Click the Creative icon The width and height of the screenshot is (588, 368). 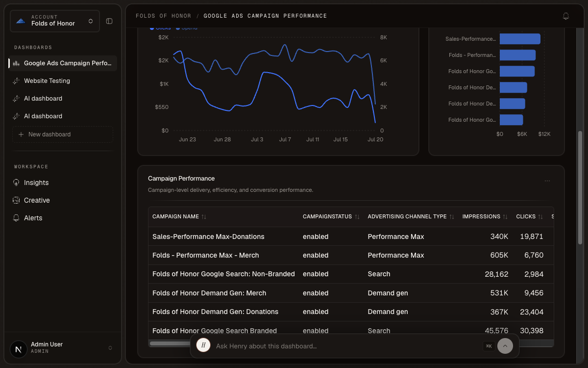[x=16, y=200]
